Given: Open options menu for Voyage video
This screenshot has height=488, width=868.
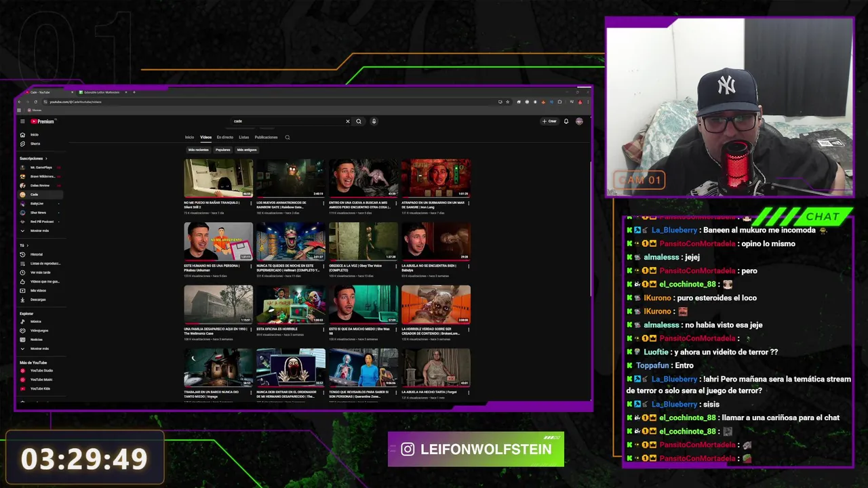Looking at the screenshot, I should (x=250, y=392).
